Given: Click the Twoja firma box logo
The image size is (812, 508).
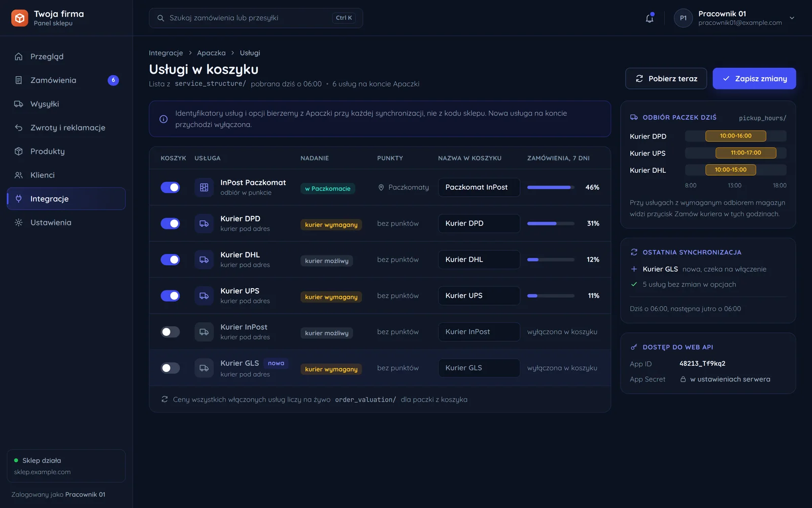Looking at the screenshot, I should tap(20, 18).
